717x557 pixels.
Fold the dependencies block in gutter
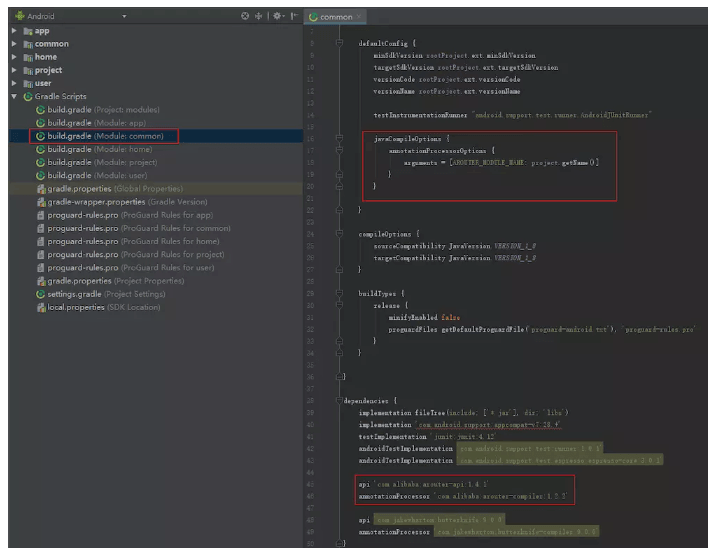coord(341,400)
